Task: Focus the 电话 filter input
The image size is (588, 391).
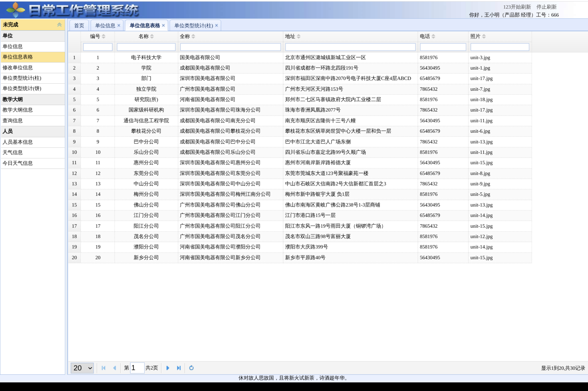Action: coord(443,47)
